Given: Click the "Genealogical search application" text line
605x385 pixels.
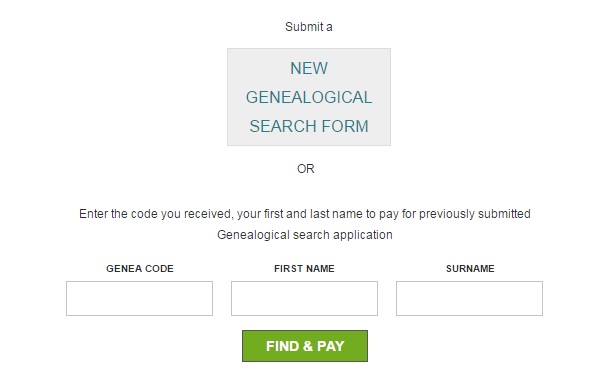Looking at the screenshot, I should point(305,235).
